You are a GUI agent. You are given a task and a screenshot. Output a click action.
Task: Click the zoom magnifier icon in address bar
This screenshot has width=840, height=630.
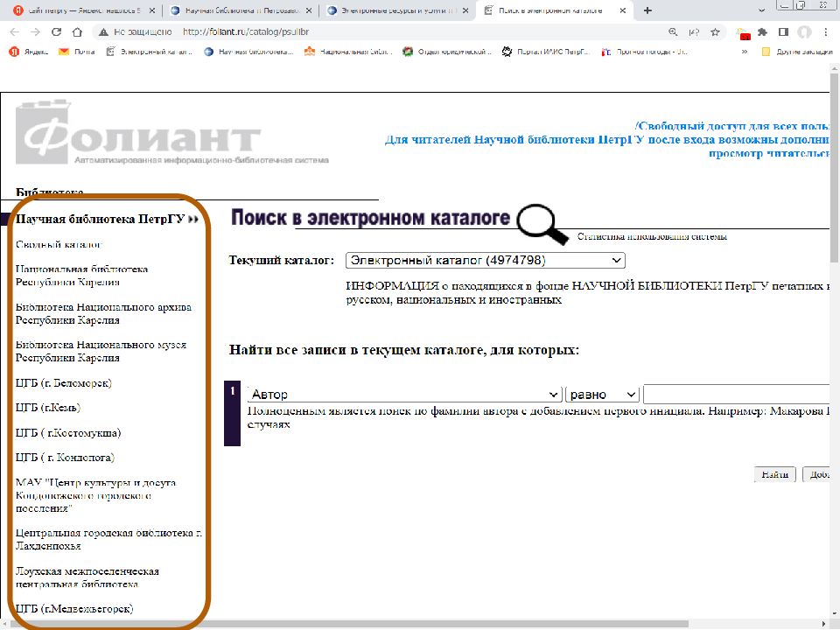[x=673, y=31]
